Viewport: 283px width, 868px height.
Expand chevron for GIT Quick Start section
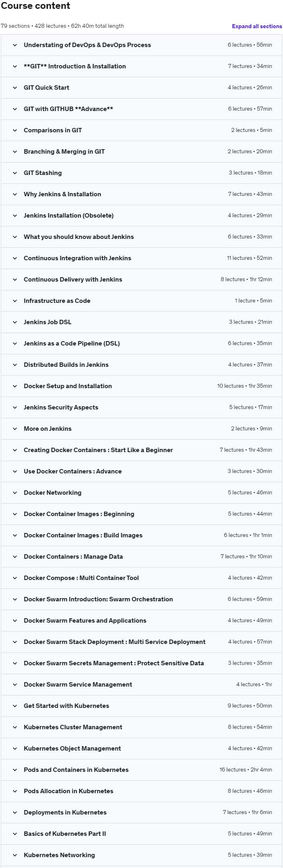pyautogui.click(x=15, y=88)
